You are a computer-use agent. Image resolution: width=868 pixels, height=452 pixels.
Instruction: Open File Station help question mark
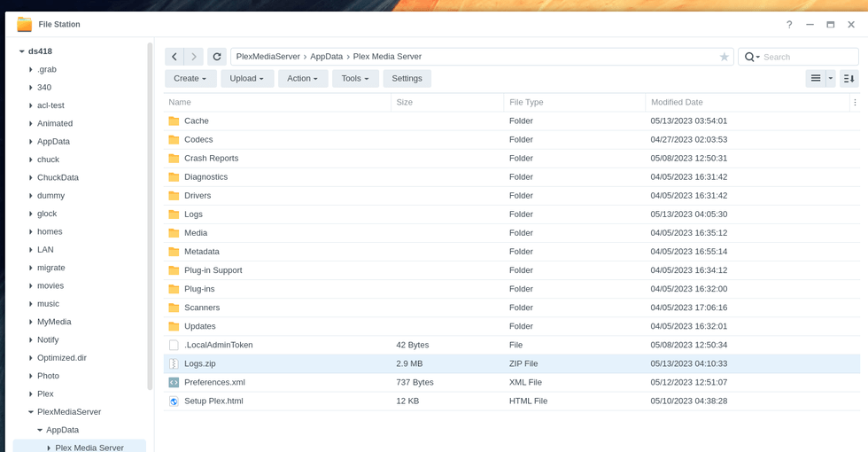pos(789,25)
